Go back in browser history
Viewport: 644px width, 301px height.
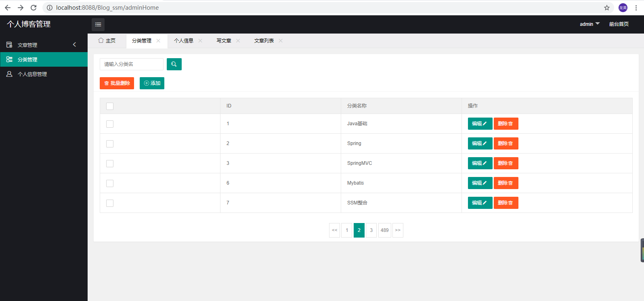click(8, 8)
